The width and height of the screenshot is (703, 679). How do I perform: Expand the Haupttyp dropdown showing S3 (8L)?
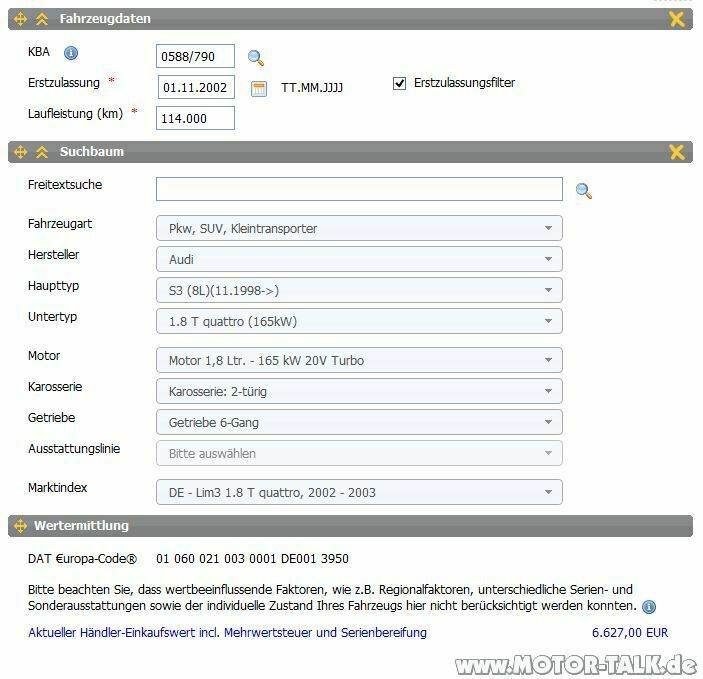pos(359,290)
